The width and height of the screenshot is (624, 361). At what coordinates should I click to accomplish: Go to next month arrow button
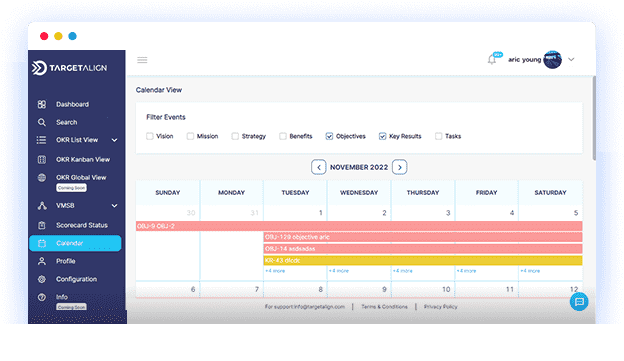[400, 167]
